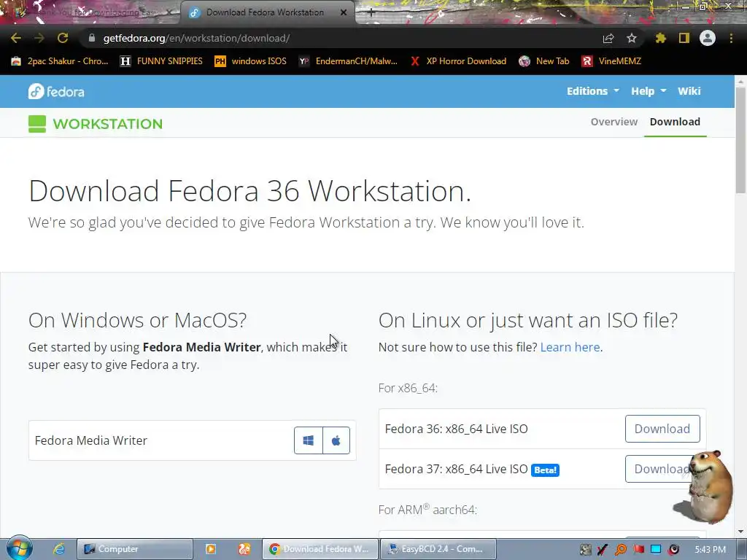Expand the Editions dropdown menu
747x560 pixels.
point(592,91)
